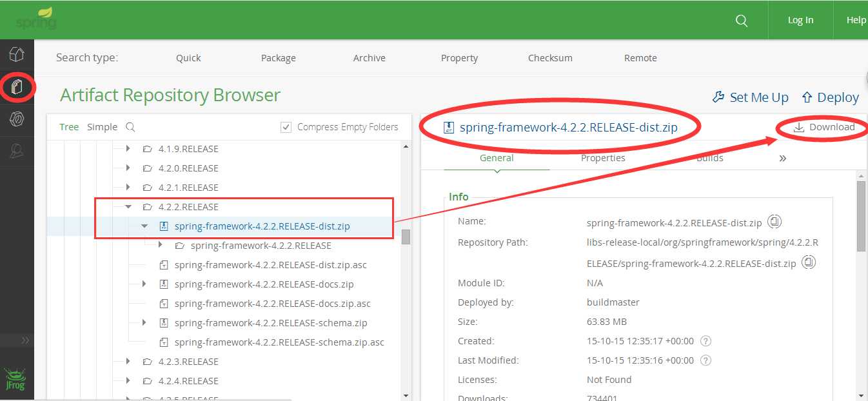
Task: Click the size value 63.83 MB
Action: (x=607, y=322)
